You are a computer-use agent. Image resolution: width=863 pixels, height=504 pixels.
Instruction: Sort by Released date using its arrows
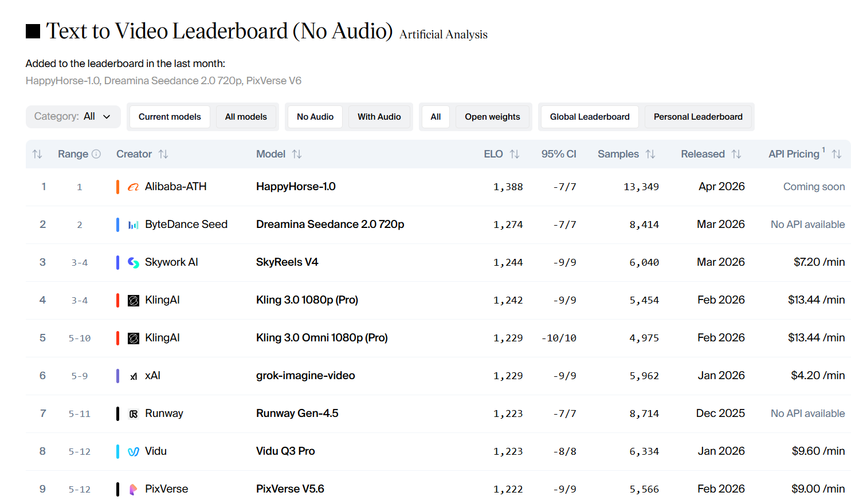(736, 154)
